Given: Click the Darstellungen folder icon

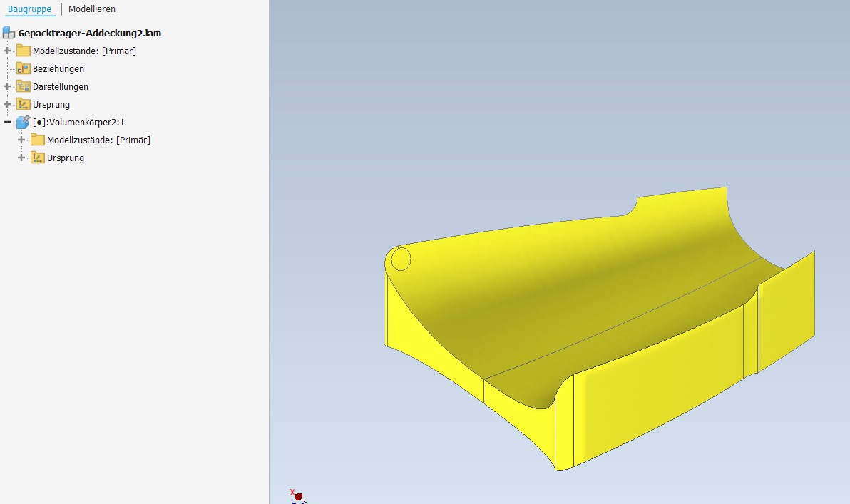Looking at the screenshot, I should pyautogui.click(x=24, y=87).
